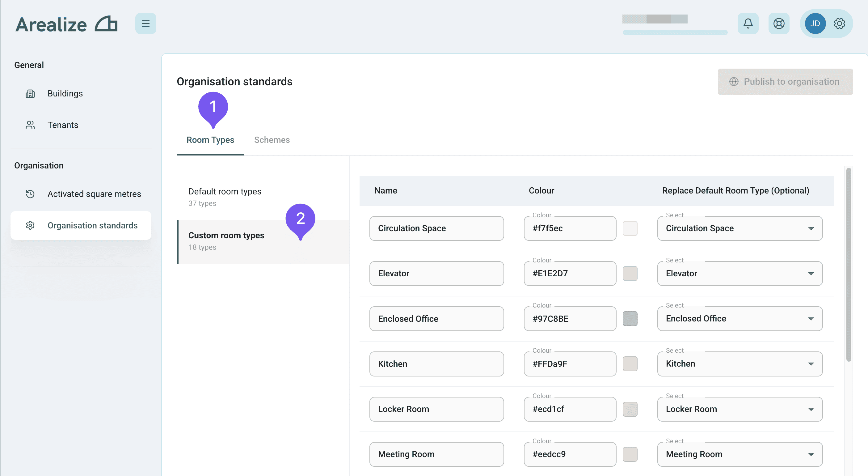Edit Kitchen name field
The height and width of the screenshot is (476, 868).
tap(436, 364)
